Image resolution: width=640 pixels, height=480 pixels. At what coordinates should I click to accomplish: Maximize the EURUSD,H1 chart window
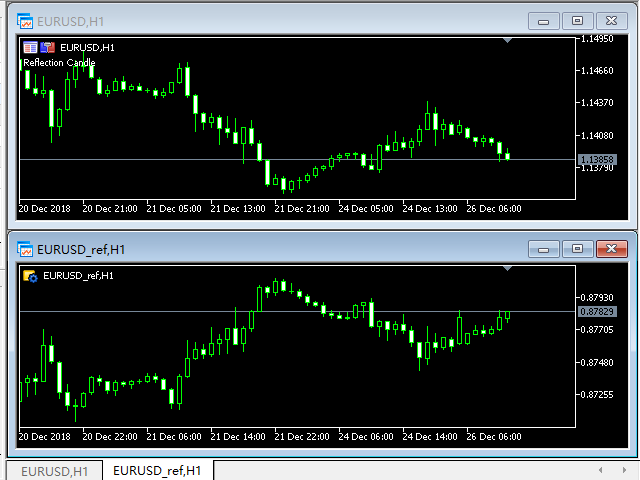[x=577, y=21]
